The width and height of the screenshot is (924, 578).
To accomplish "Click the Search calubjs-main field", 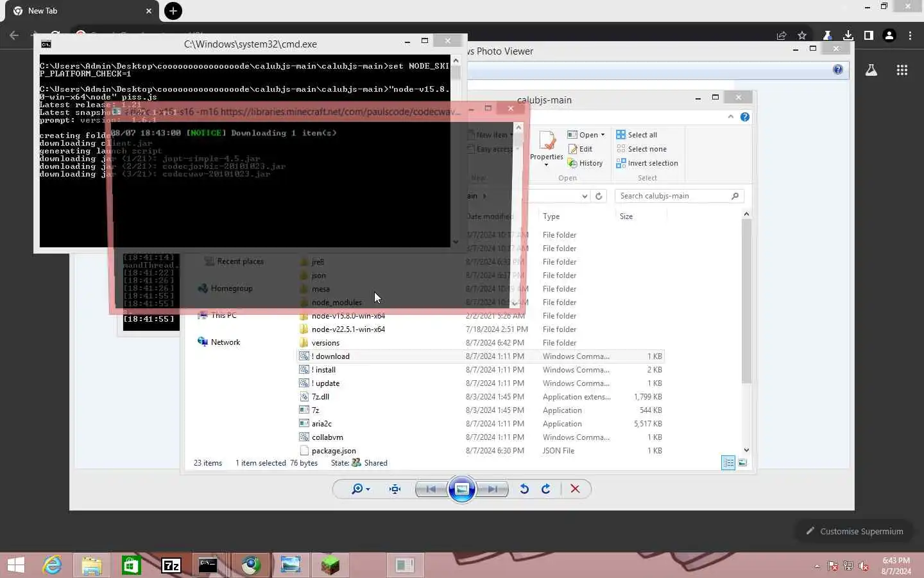I will (679, 196).
